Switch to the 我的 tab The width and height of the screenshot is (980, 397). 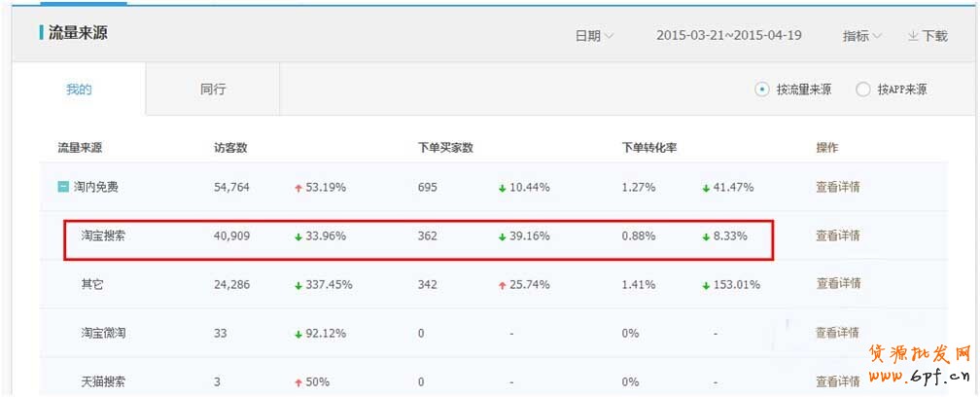(79, 90)
